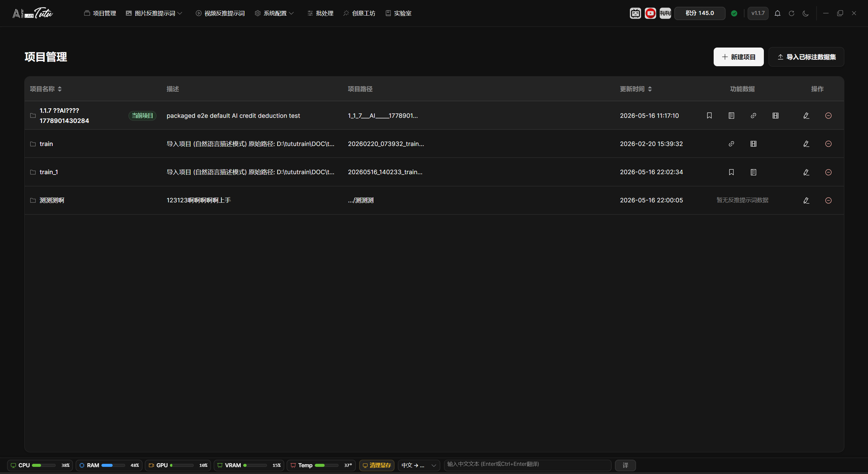
Task: Edit the 测测测啊 project
Action: point(806,200)
